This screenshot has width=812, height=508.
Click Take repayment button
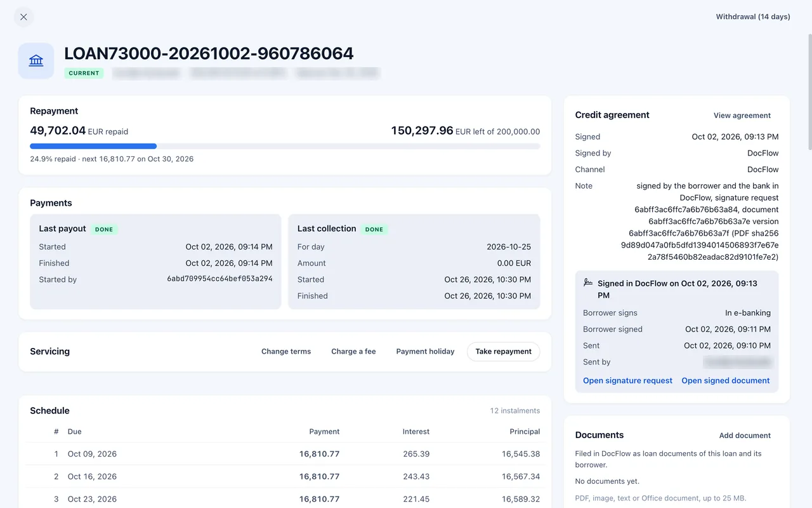(x=504, y=352)
